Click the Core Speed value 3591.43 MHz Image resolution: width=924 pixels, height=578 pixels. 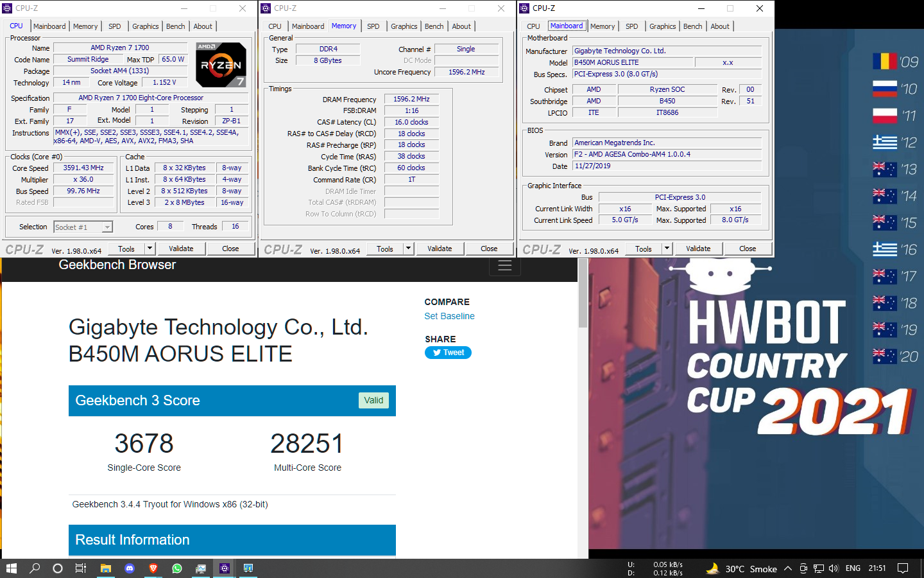point(83,168)
